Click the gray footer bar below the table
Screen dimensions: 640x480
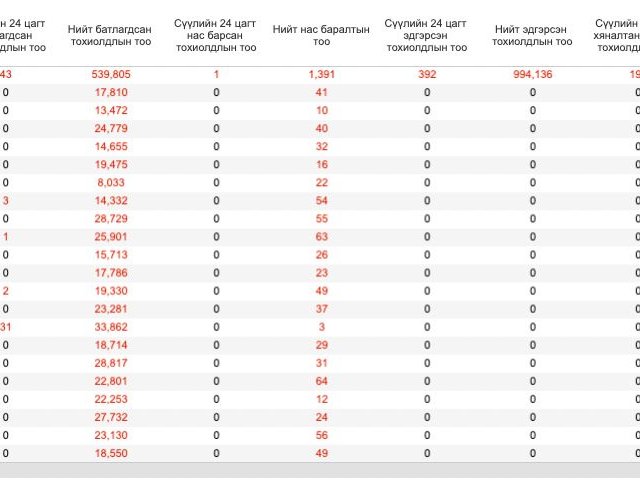tap(320, 470)
